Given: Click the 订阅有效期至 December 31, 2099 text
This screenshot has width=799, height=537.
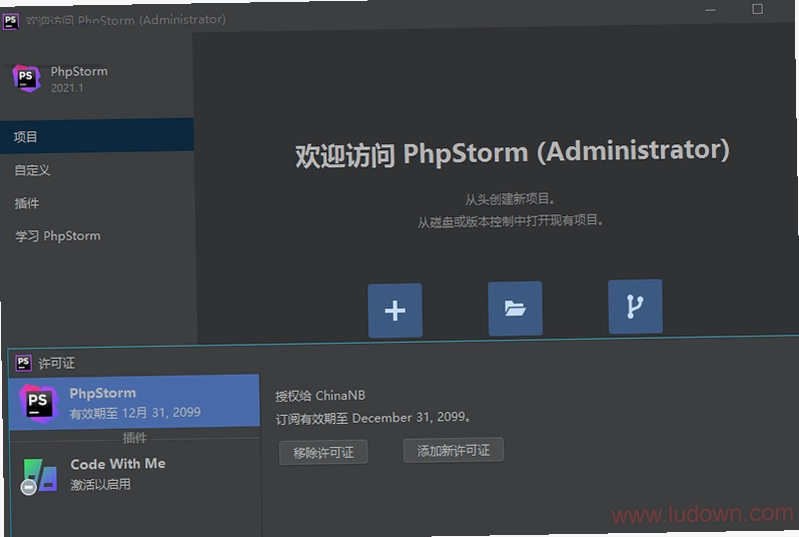Looking at the screenshot, I should pos(372,418).
